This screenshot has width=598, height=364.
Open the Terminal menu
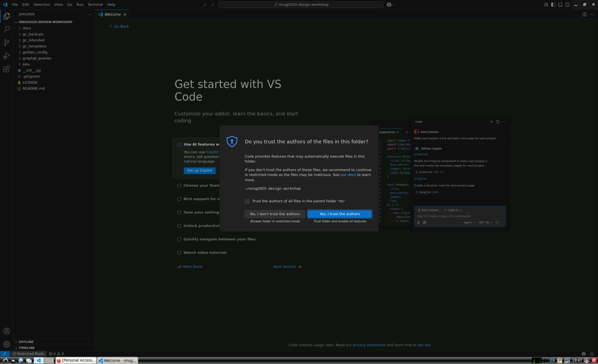[95, 5]
